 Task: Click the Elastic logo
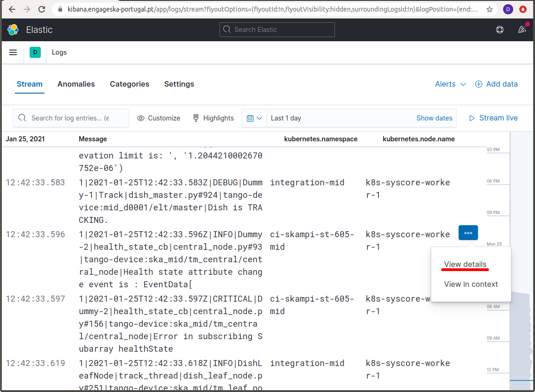13,30
